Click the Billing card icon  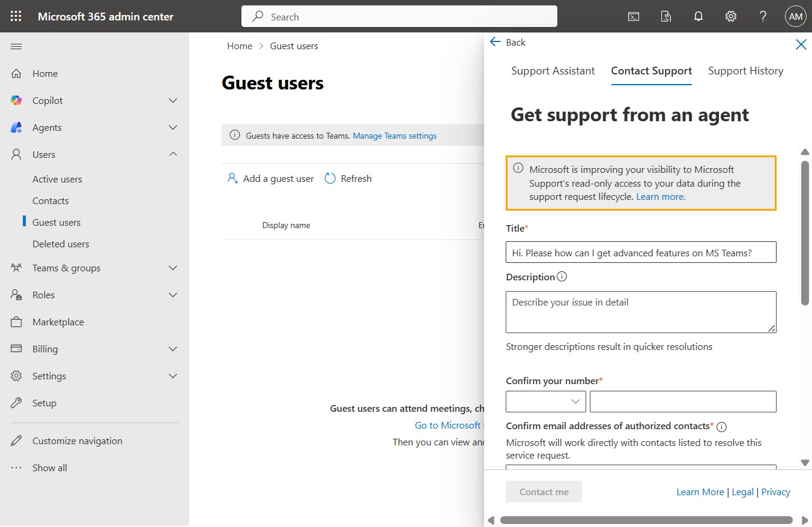pyautogui.click(x=16, y=349)
